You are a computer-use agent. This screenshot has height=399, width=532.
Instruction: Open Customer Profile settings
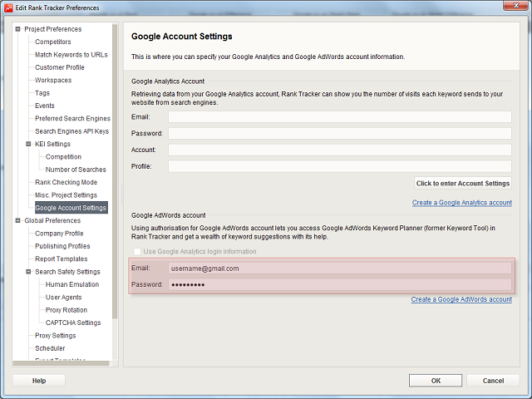(x=60, y=67)
